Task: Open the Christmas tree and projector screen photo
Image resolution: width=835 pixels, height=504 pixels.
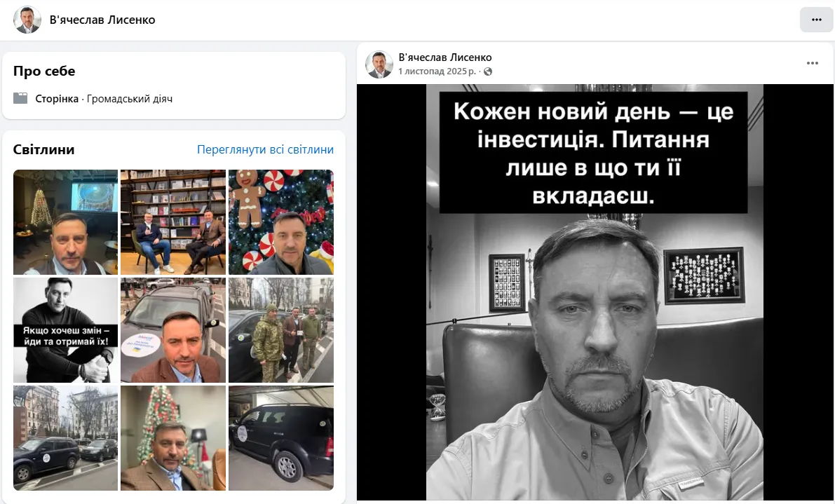Action: tap(65, 222)
